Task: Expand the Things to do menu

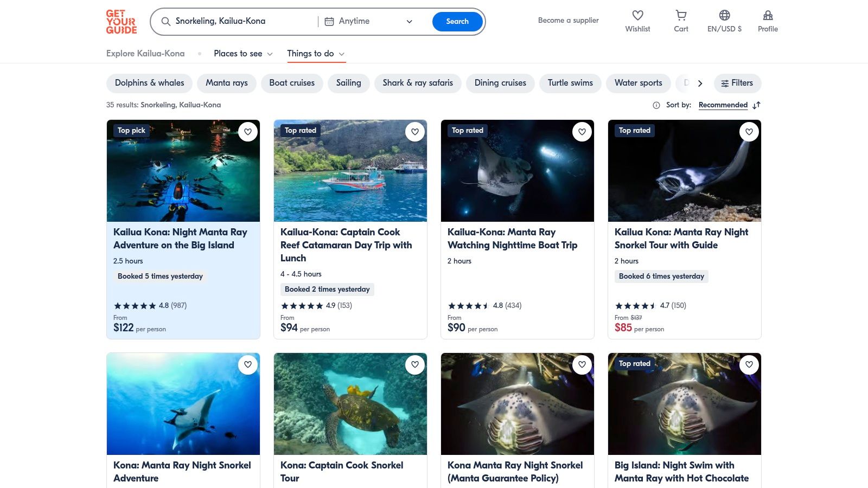Action: [316, 54]
